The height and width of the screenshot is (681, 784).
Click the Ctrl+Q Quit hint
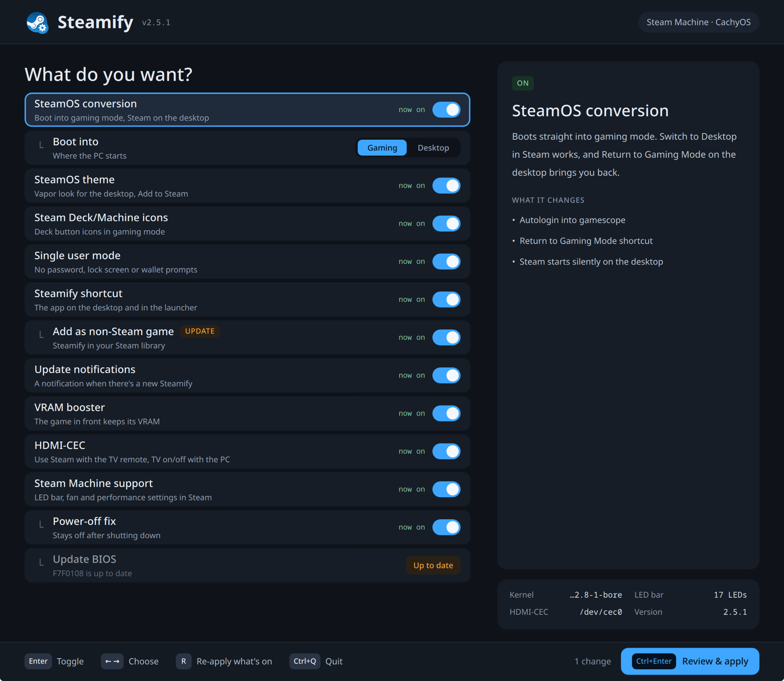[316, 661]
